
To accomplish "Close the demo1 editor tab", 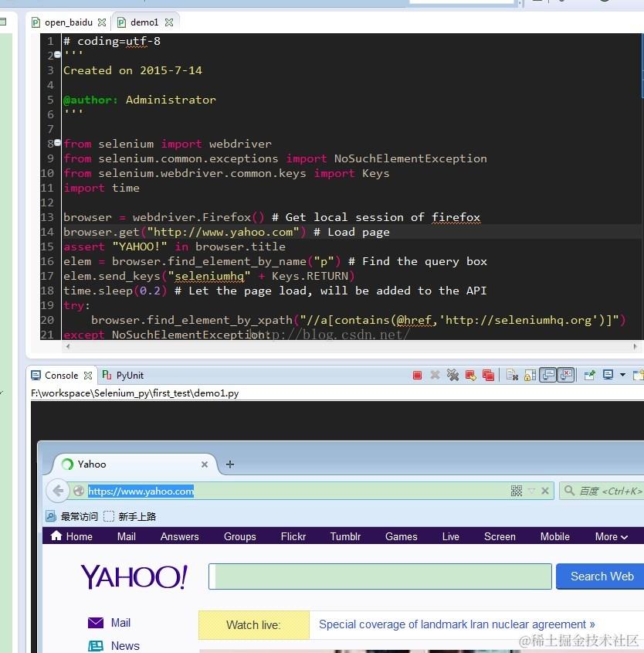I will 169,22.
